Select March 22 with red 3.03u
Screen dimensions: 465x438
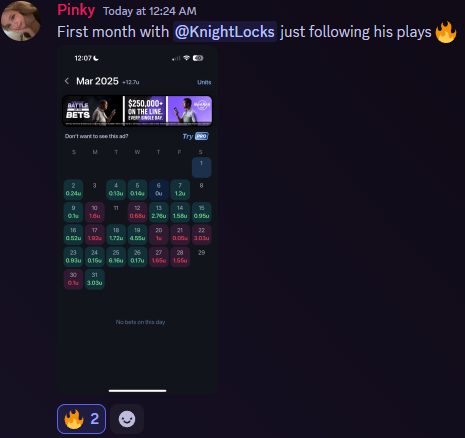(201, 234)
